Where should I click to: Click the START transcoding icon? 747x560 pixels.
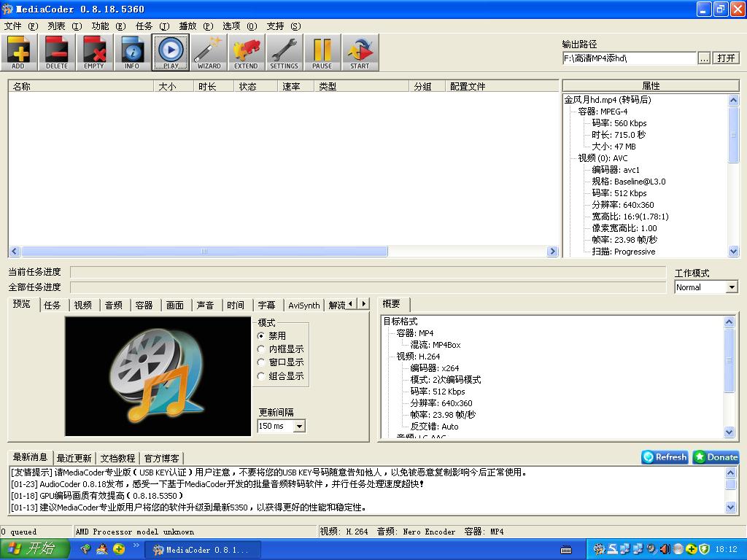tap(360, 52)
